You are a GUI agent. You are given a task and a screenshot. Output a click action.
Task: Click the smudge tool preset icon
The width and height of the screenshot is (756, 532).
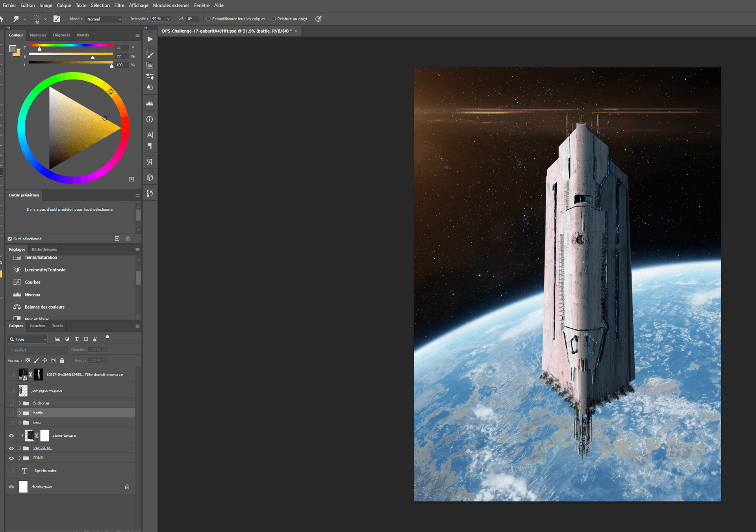coord(16,19)
